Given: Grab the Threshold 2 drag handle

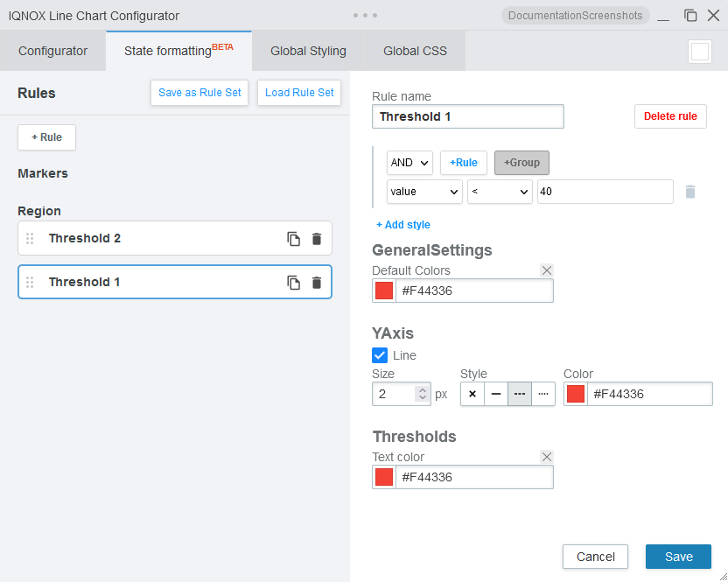Looking at the screenshot, I should (30, 239).
